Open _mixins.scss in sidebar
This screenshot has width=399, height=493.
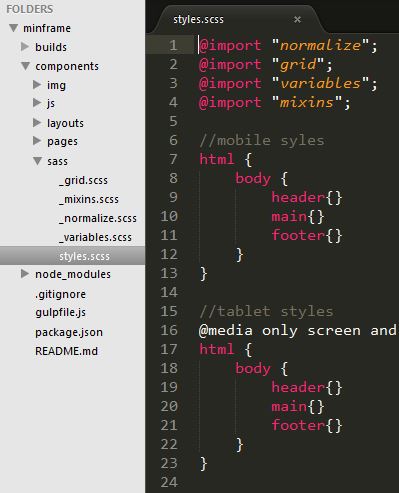click(x=89, y=199)
